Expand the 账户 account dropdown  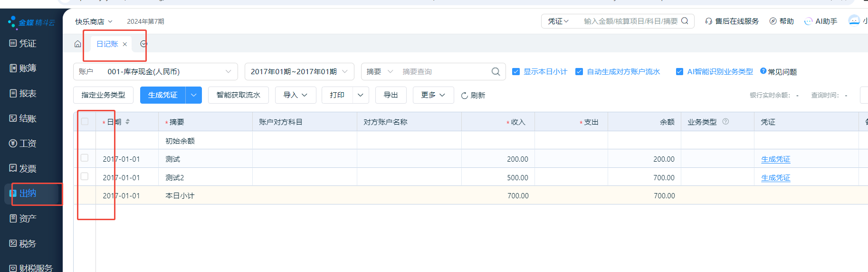[x=228, y=72]
